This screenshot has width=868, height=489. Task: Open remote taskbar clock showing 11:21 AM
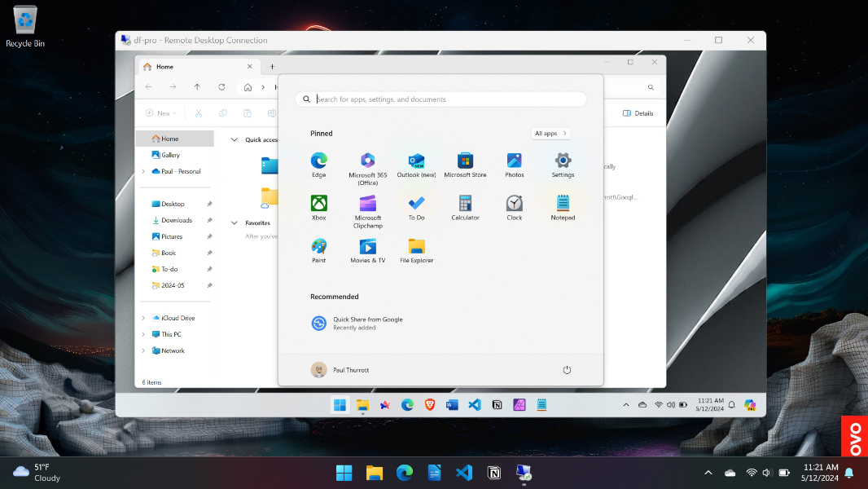coord(710,405)
